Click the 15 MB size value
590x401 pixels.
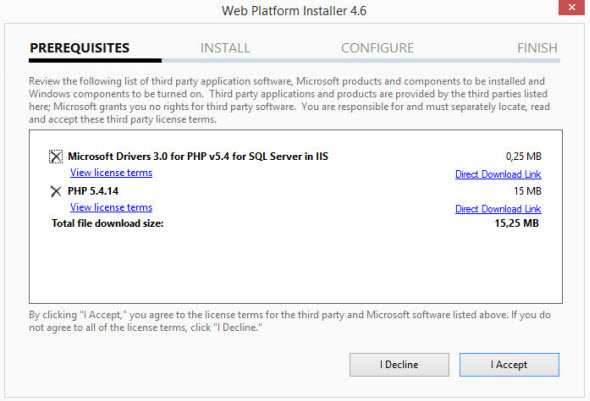(528, 191)
